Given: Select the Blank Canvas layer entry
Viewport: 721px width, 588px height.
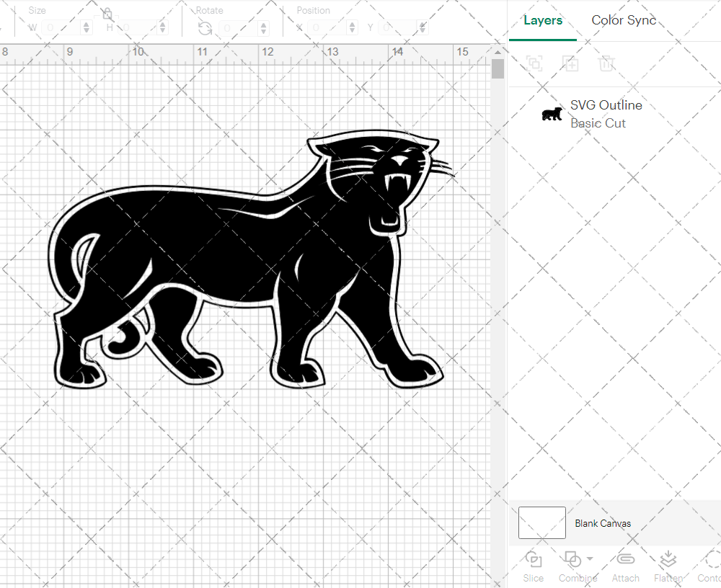Looking at the screenshot, I should click(x=603, y=523).
